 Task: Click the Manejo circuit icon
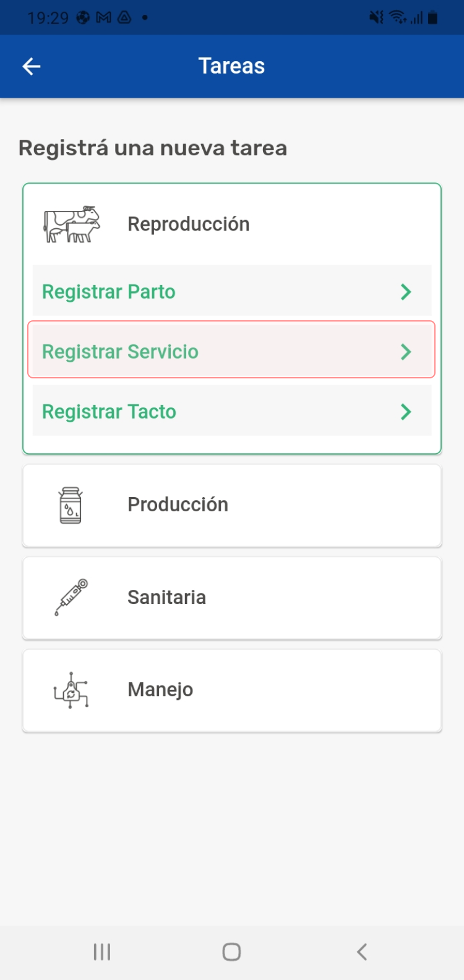click(71, 690)
